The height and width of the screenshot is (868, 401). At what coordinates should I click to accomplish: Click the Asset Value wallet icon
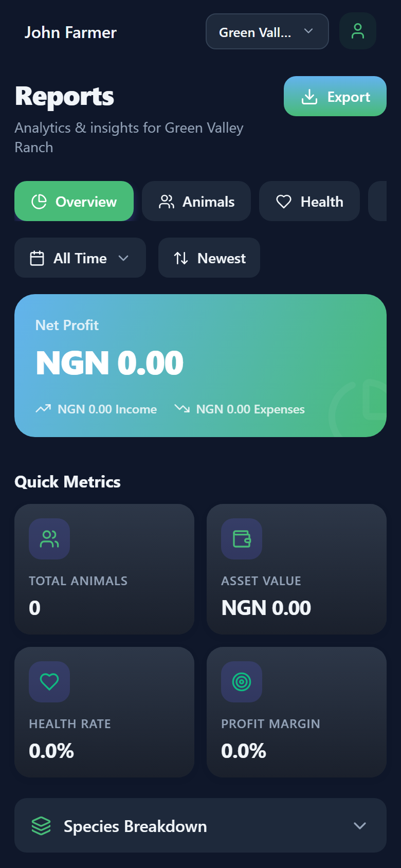pos(242,539)
